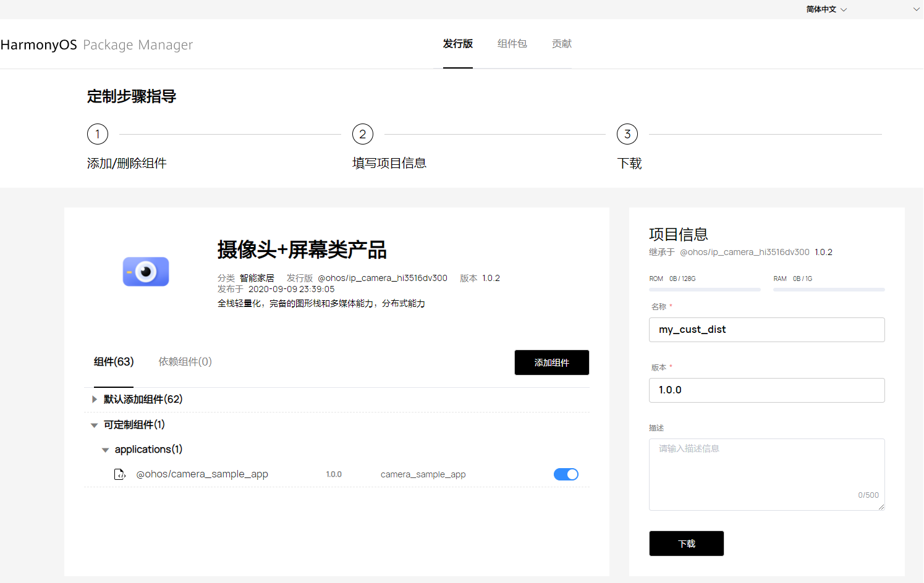Click the @ohos/camera_sample_app component name
The image size is (924, 583).
(x=202, y=474)
